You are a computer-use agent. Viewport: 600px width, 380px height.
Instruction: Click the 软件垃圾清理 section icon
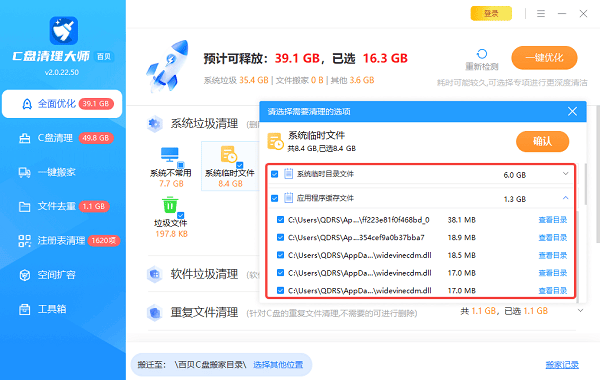tap(155, 274)
